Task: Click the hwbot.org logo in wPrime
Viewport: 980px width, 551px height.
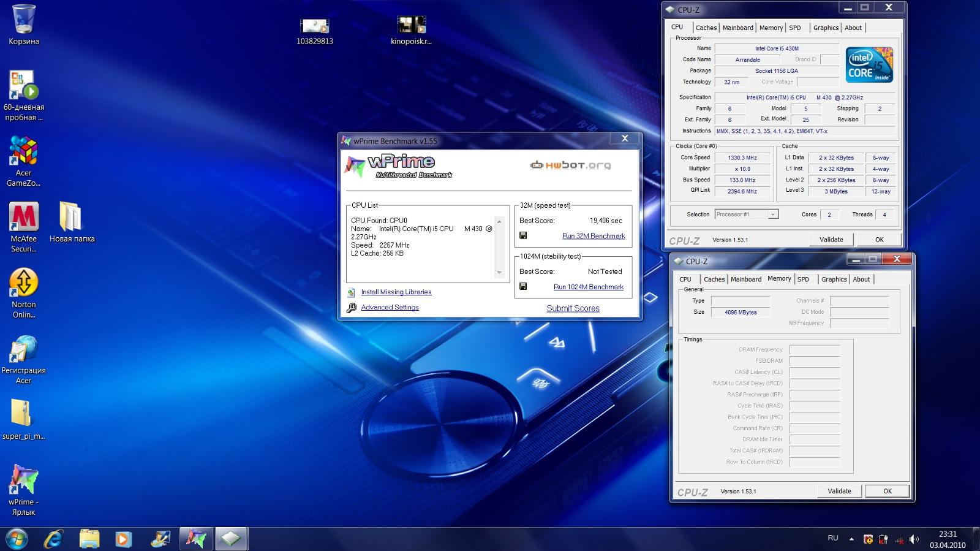Action: coord(570,165)
